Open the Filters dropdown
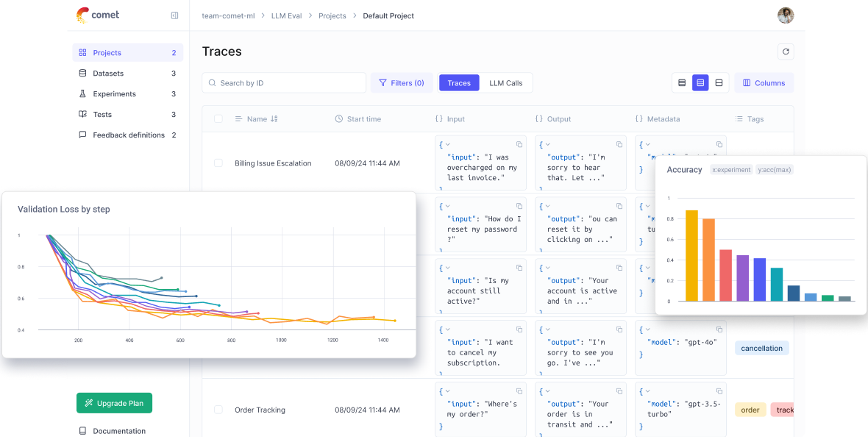 401,82
